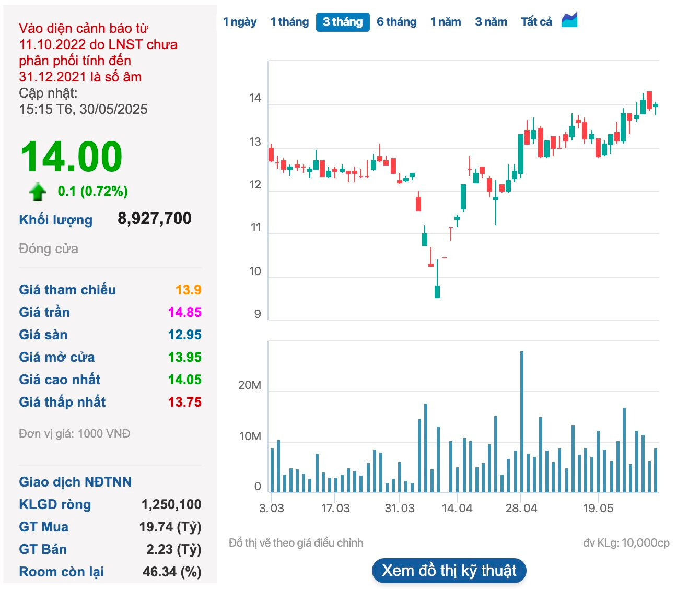Click the 19.05 date marker on axis
Screen dimensions: 700x591
coord(598,508)
